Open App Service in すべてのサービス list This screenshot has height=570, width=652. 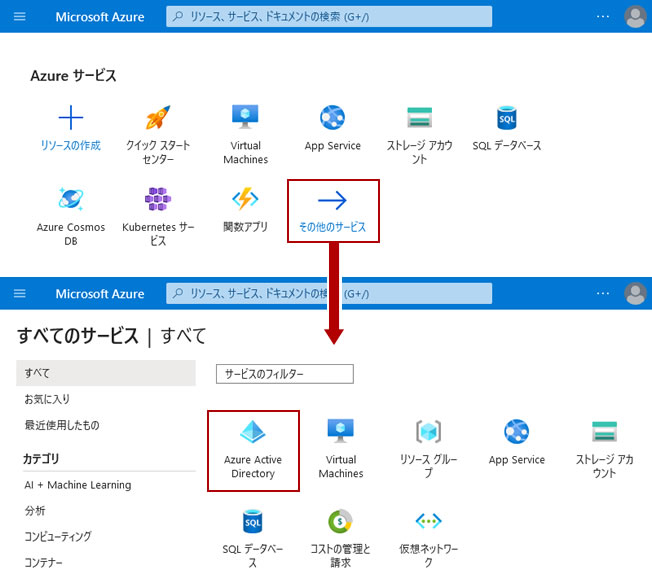coord(516,442)
